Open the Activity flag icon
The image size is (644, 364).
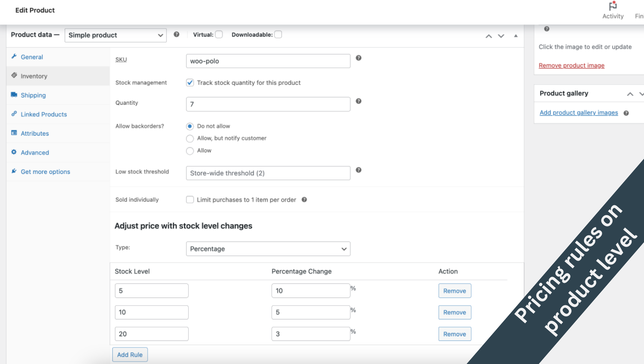tap(613, 6)
